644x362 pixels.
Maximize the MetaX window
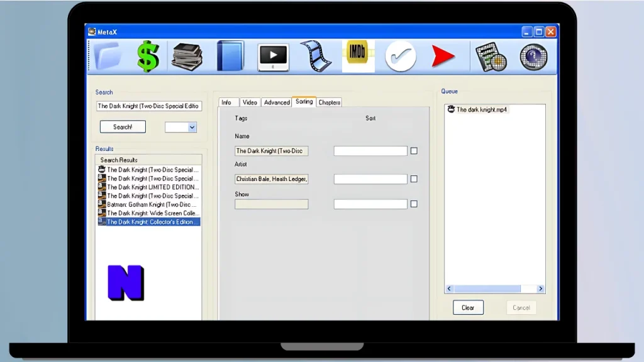(539, 31)
